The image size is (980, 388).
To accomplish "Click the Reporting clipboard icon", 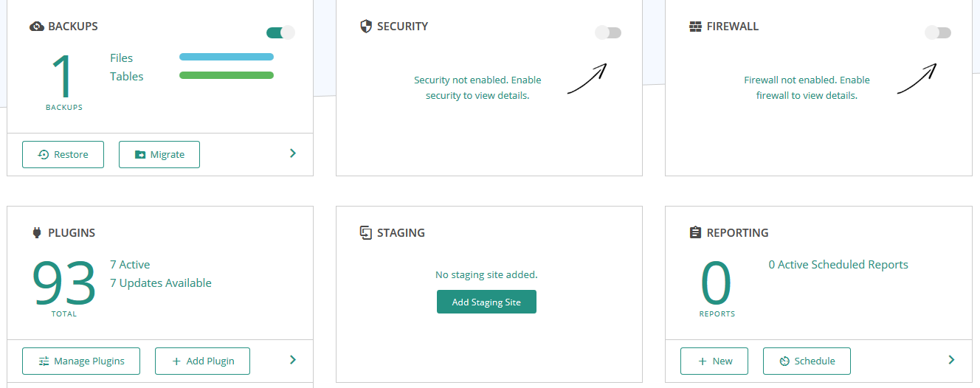I will [695, 233].
